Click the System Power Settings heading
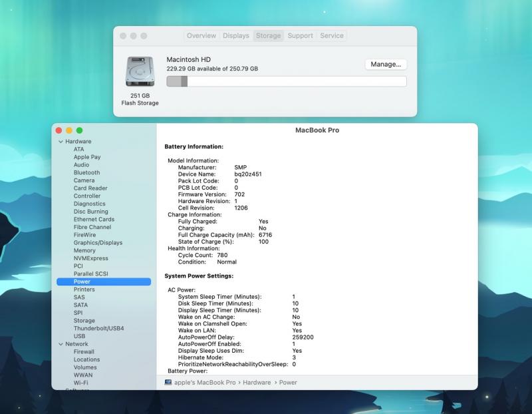The image size is (532, 414). (199, 276)
